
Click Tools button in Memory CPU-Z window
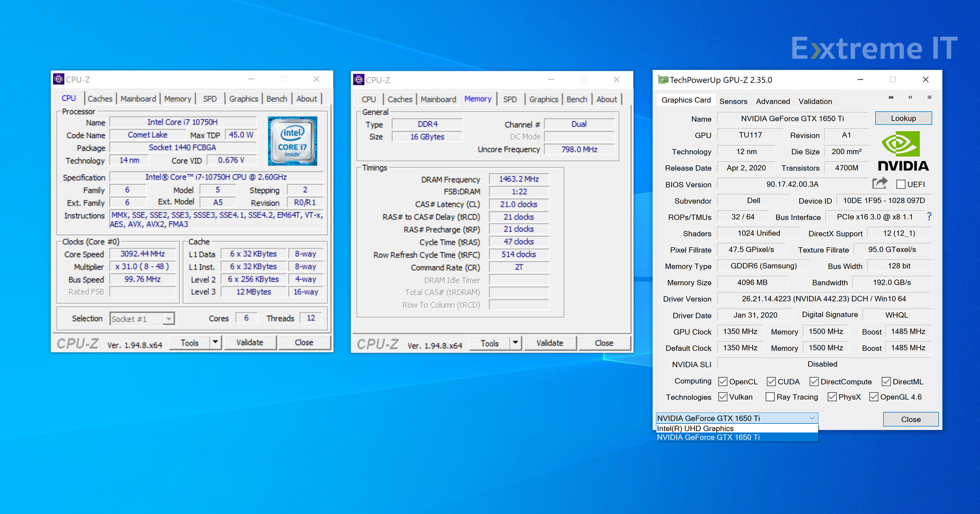(489, 343)
